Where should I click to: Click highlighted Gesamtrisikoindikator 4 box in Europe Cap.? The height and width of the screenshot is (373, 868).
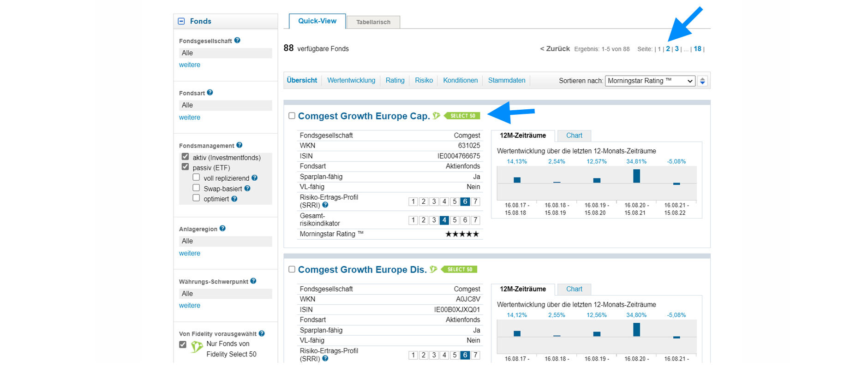click(x=444, y=220)
